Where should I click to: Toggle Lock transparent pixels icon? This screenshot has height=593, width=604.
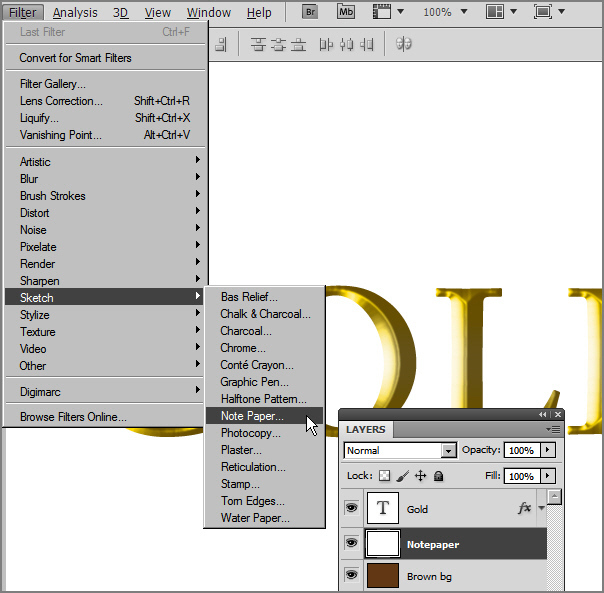(384, 476)
